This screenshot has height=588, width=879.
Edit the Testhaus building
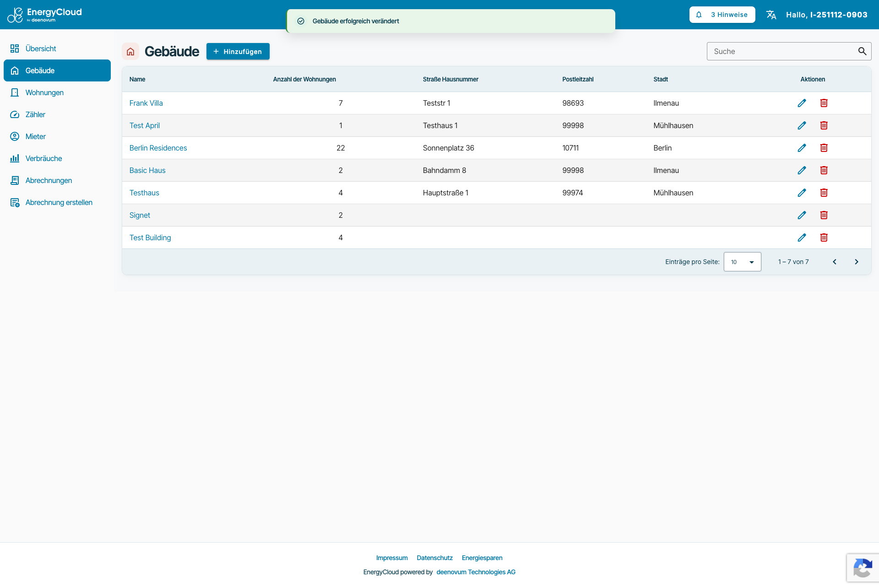[x=802, y=193]
